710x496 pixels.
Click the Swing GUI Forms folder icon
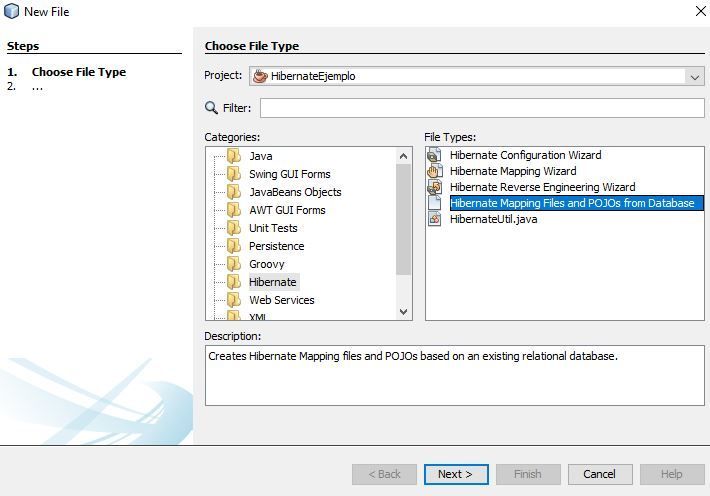[234, 174]
